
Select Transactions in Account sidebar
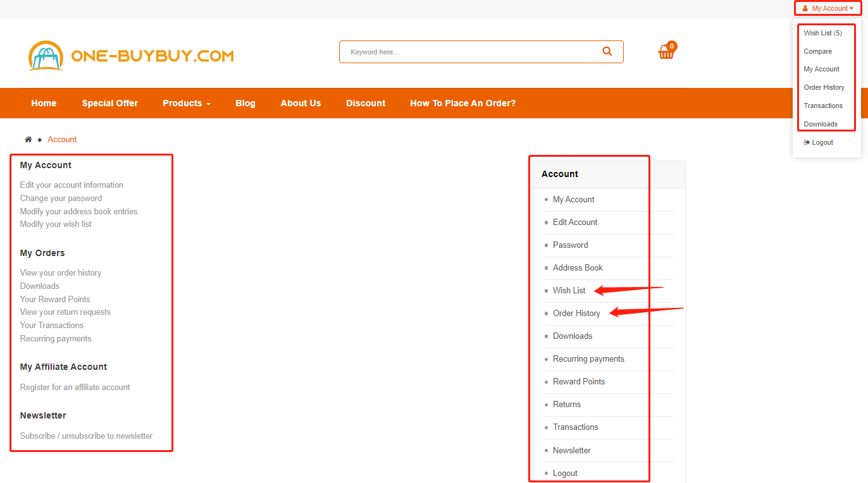tap(576, 427)
